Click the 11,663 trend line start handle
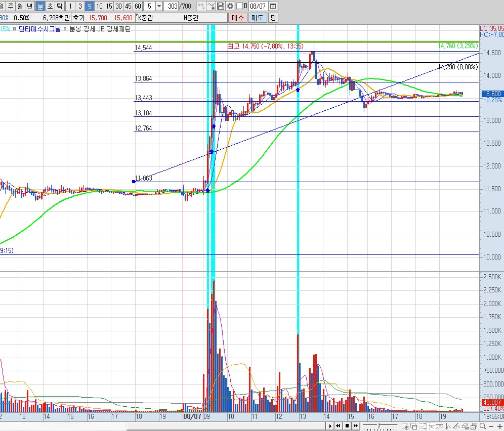Viewport: 504px width, 431px height. (134, 182)
